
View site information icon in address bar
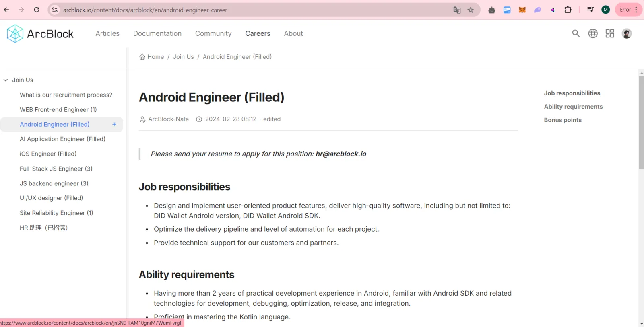(55, 10)
